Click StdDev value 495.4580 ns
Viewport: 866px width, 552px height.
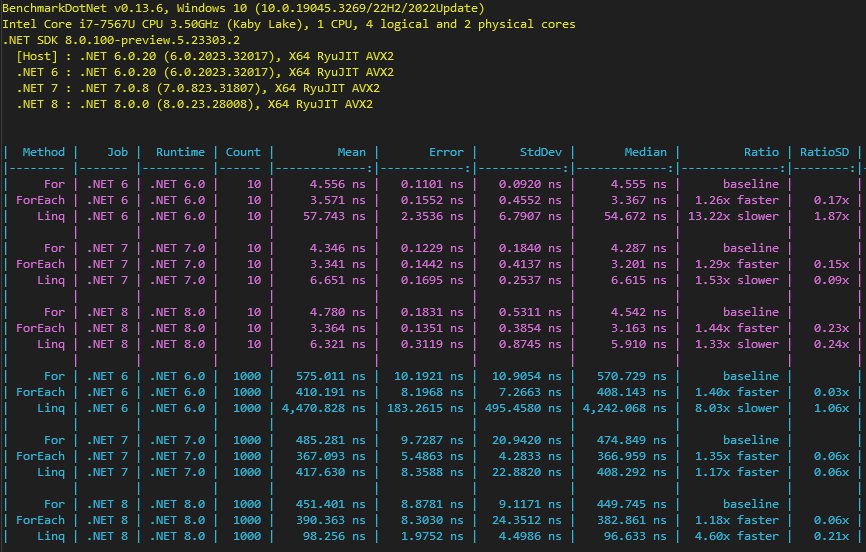click(523, 408)
